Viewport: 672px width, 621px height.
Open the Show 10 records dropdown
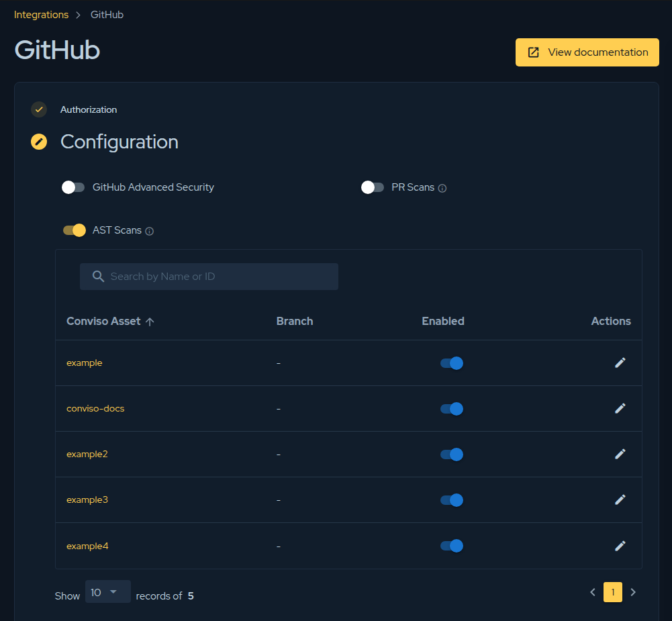click(107, 591)
